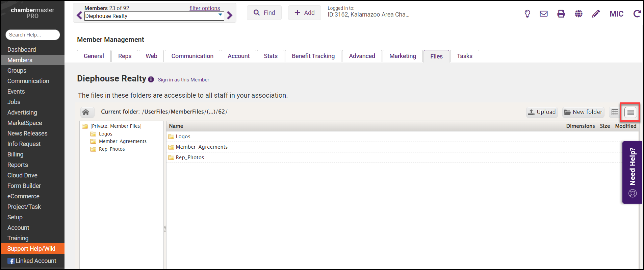
Task: Click the pencil edit icon
Action: (596, 14)
